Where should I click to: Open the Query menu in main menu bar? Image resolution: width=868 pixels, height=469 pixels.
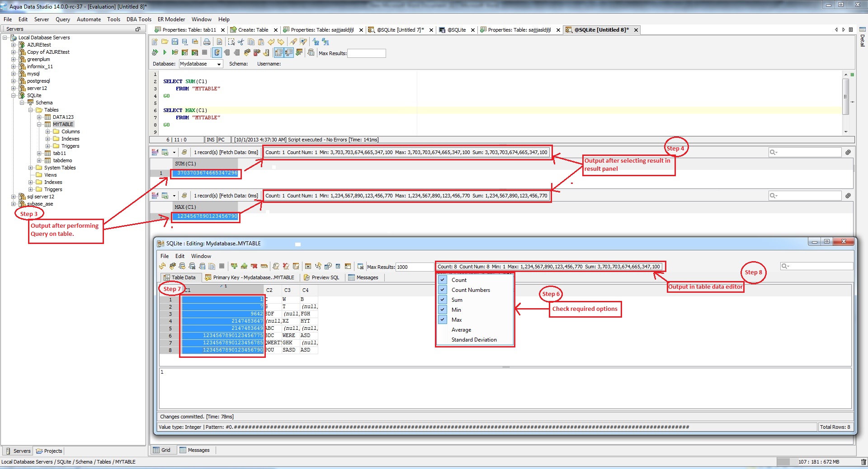pos(63,19)
